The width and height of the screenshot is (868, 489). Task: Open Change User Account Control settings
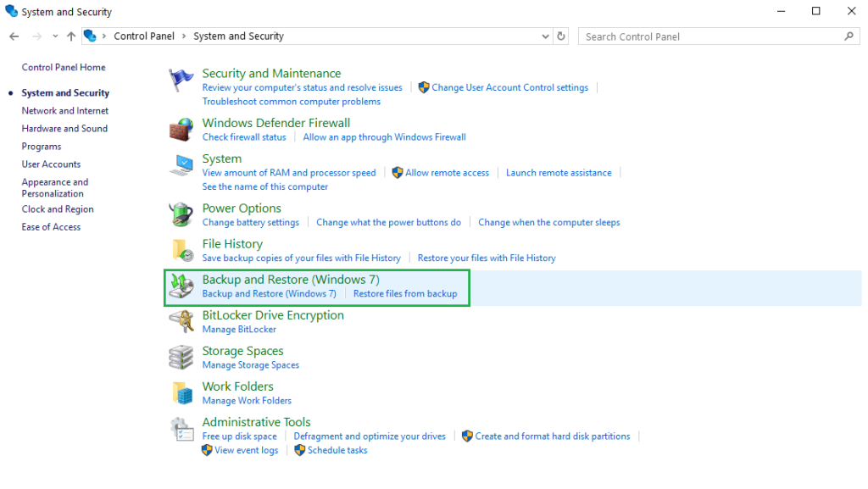click(509, 87)
